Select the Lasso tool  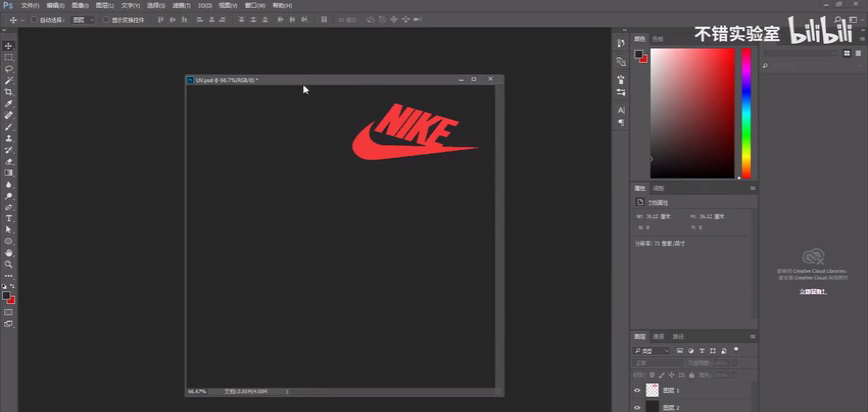[9, 69]
